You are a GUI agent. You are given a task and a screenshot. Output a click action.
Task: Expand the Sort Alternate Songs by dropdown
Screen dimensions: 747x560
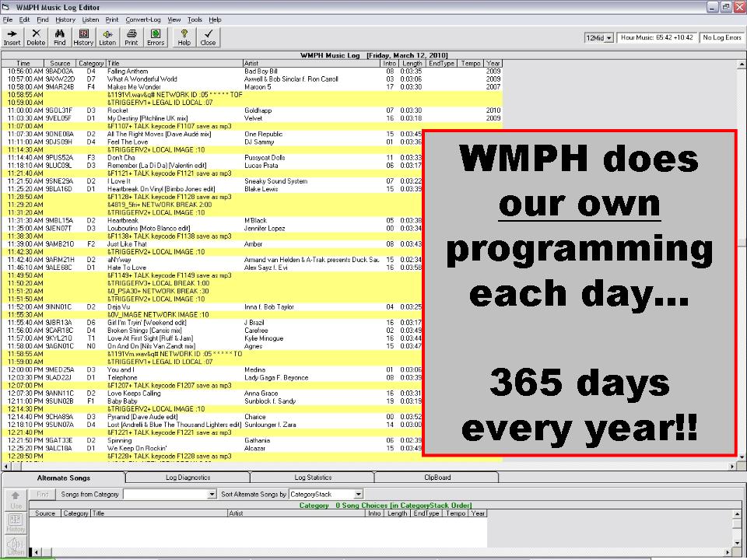click(x=358, y=495)
